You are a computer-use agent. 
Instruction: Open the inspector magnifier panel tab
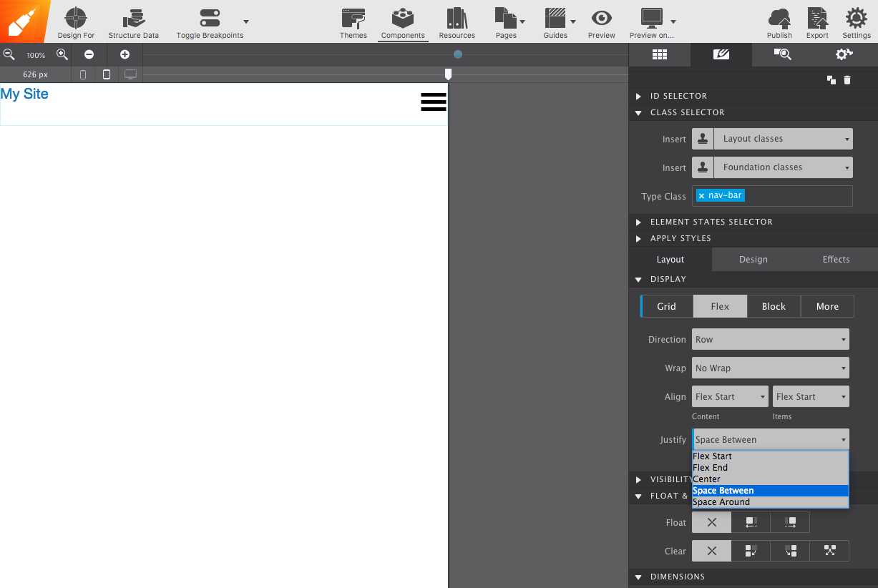point(783,54)
